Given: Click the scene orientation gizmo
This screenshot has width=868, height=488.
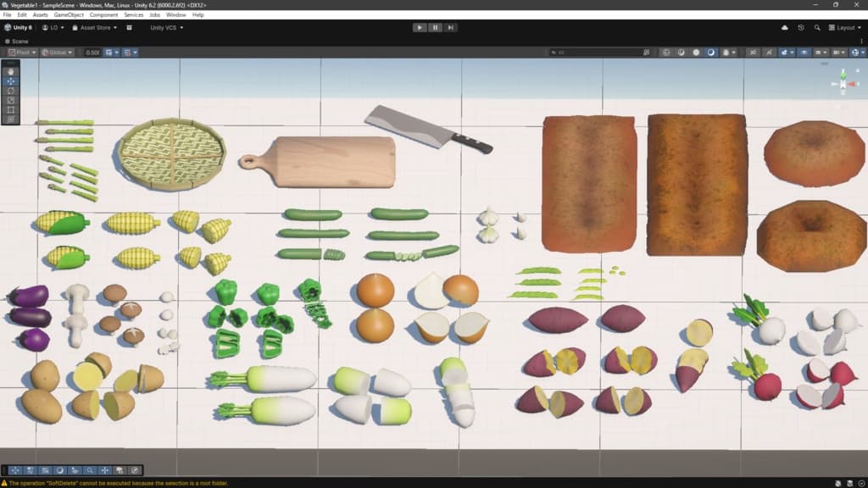Looking at the screenshot, I should tap(843, 84).
